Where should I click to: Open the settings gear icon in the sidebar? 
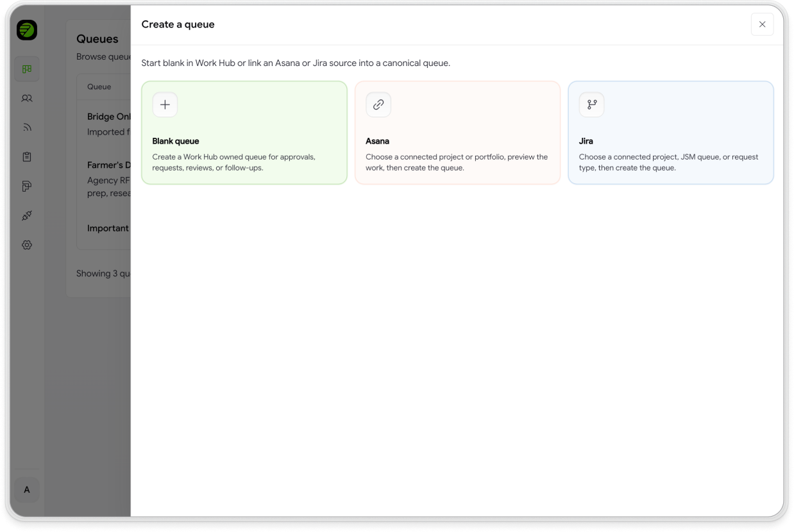point(27,245)
